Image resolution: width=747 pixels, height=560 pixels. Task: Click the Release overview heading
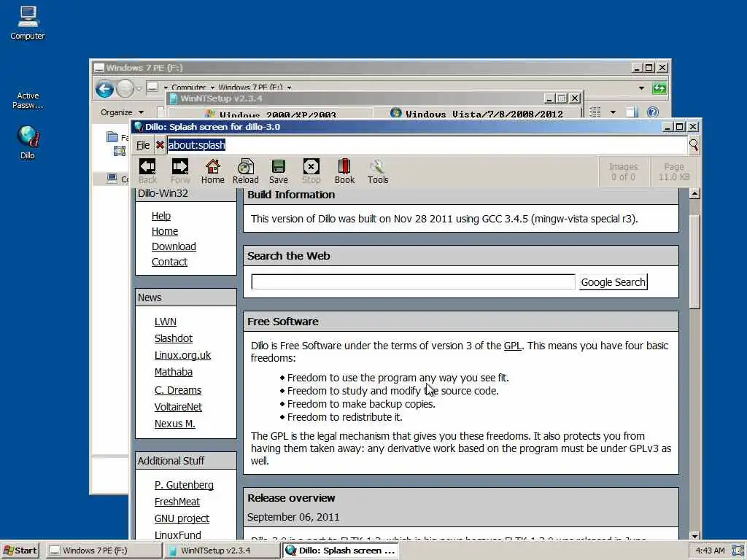(x=291, y=498)
